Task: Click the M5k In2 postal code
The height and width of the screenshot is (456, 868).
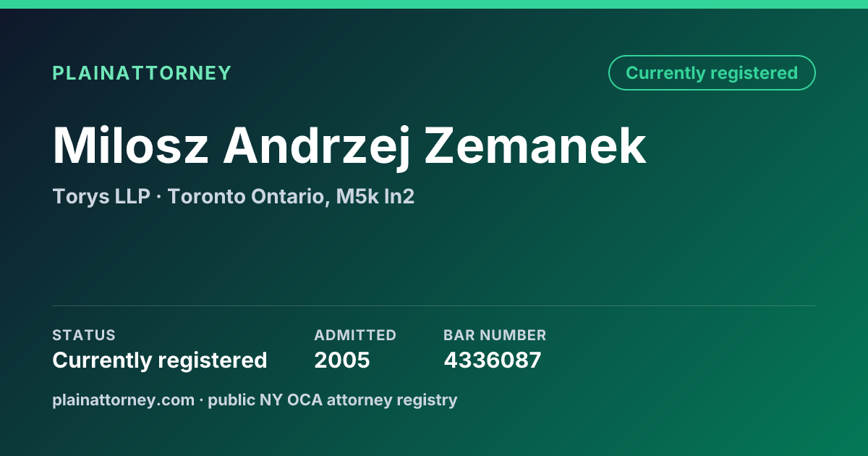Action: point(375,196)
